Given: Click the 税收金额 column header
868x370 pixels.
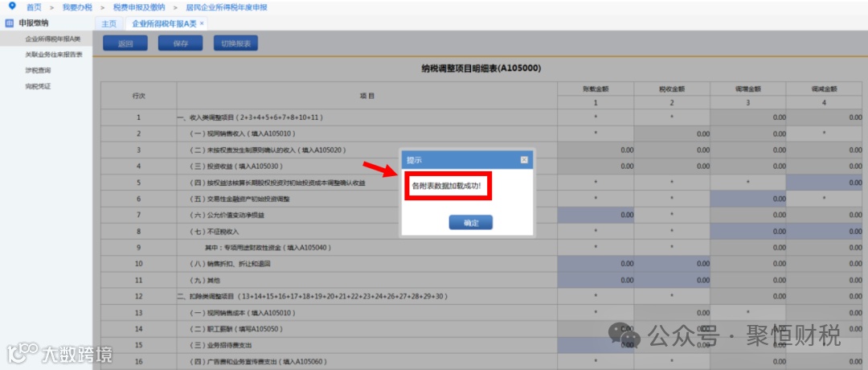Looking at the screenshot, I should pyautogui.click(x=672, y=88).
